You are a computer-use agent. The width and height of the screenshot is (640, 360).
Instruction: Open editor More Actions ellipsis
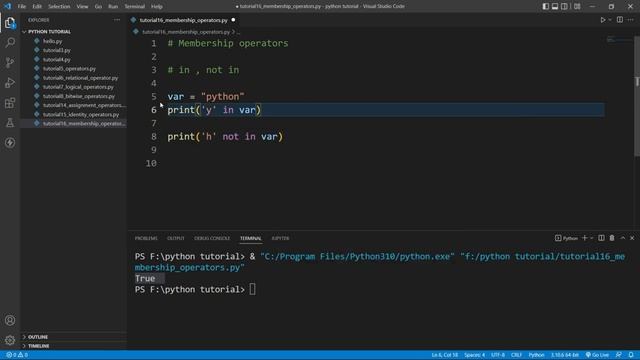[x=631, y=20]
